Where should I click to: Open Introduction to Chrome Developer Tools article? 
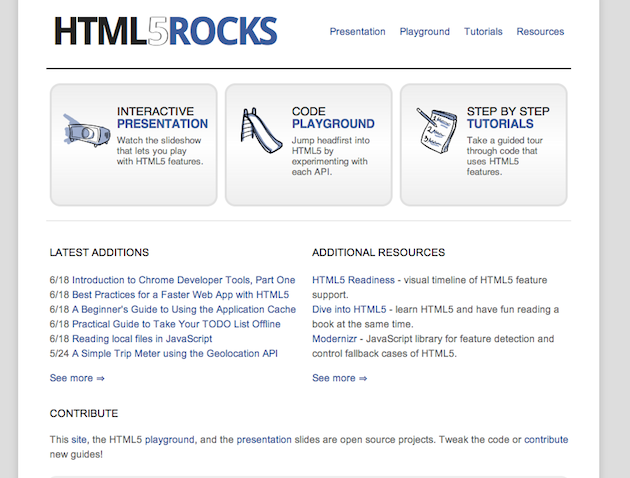184,280
